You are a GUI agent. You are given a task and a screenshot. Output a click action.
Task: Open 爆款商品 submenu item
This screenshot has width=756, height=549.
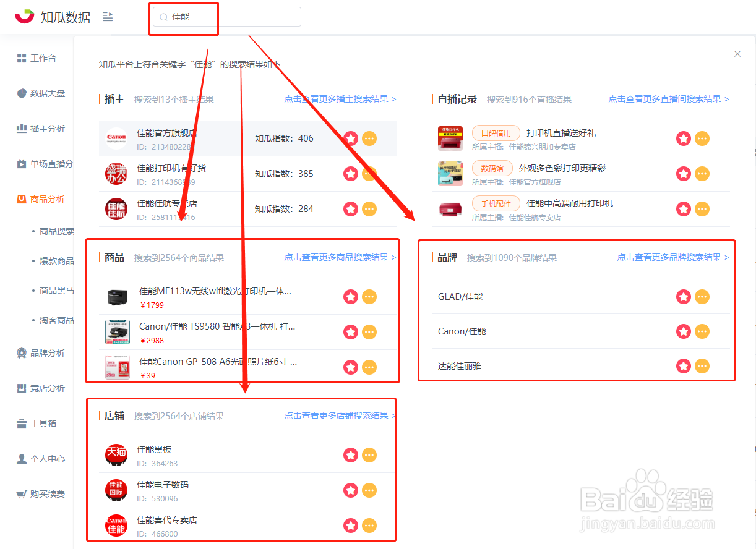56,261
